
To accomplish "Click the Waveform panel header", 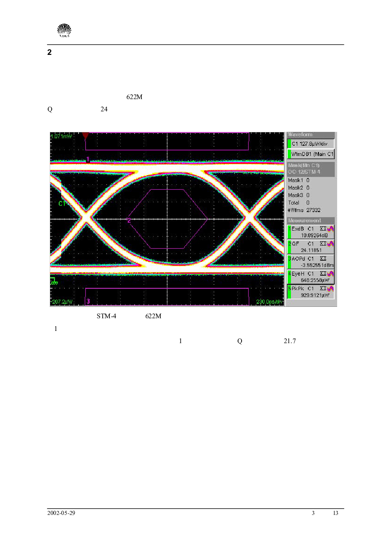I will [311, 135].
